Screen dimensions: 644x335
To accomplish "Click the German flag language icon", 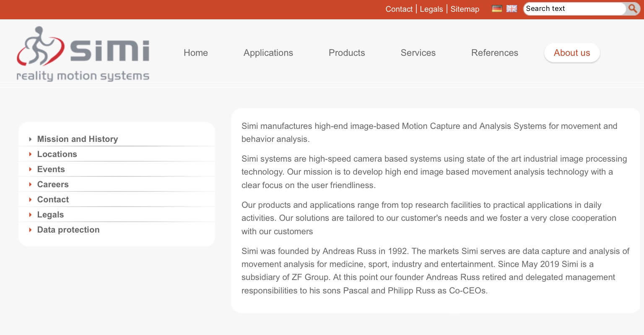I will click(x=497, y=9).
